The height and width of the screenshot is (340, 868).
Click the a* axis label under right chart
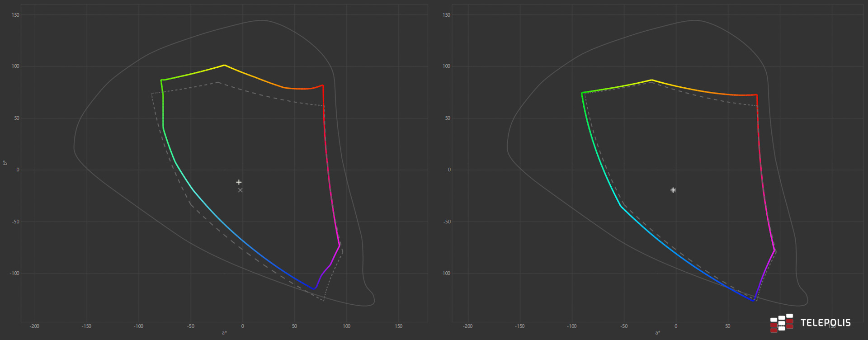point(657,333)
